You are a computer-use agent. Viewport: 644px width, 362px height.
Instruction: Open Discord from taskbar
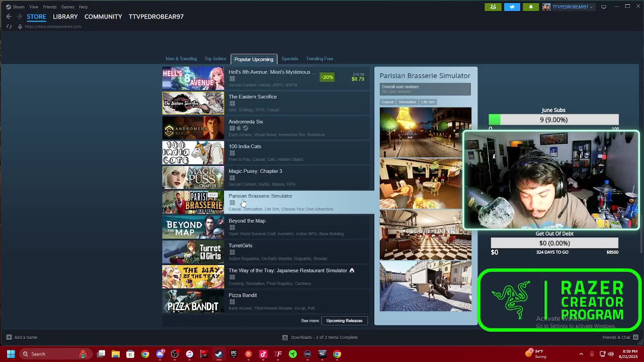pos(160,354)
